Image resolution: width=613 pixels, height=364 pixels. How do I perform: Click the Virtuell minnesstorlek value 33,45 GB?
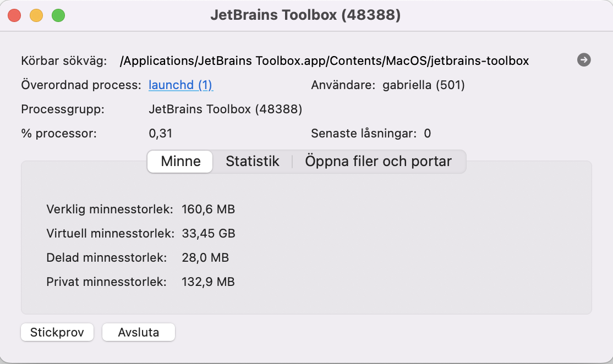click(209, 233)
